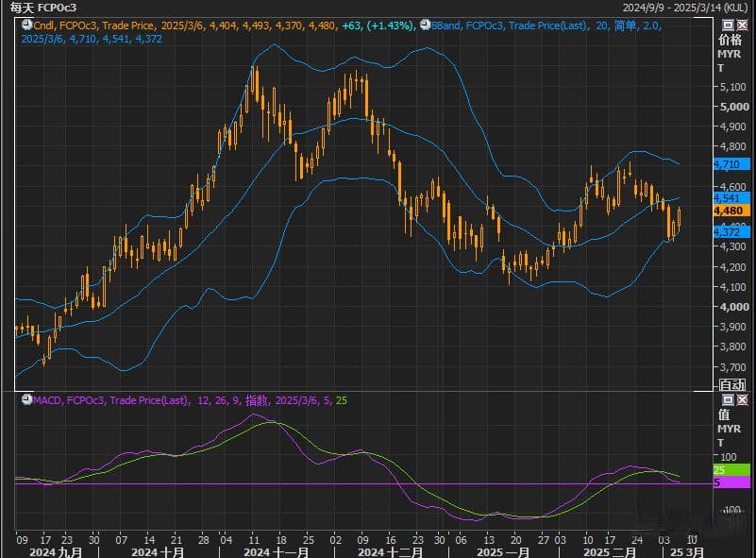Click the 5,100 price axis tick
The height and width of the screenshot is (558, 756).
pos(732,87)
